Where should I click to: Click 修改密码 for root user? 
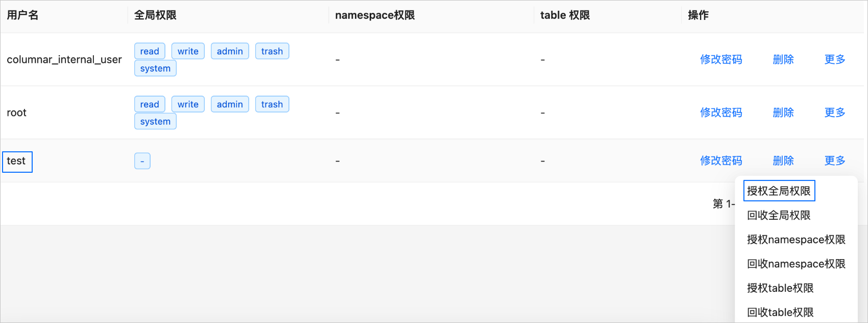721,112
